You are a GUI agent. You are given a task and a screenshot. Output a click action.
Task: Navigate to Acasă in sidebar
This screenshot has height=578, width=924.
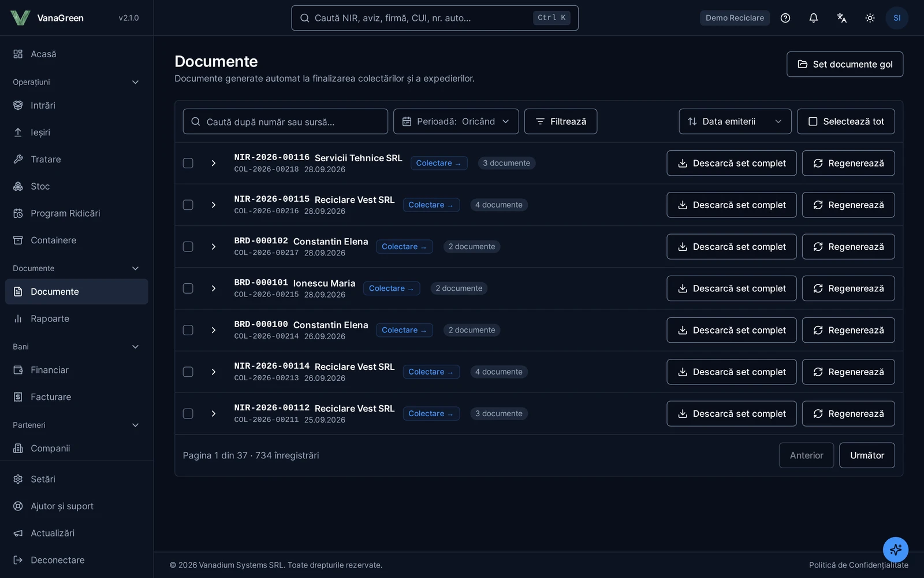tap(76, 54)
